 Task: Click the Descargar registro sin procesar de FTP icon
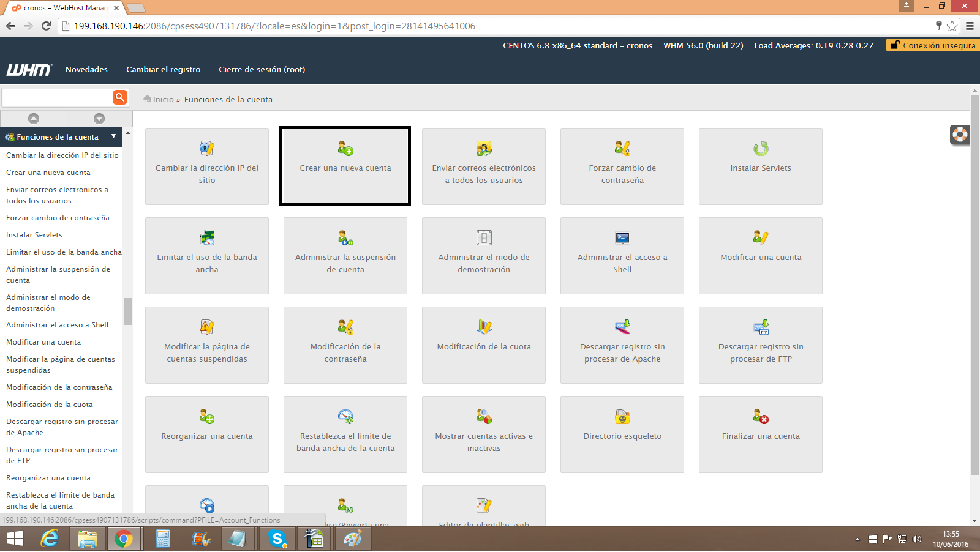[x=761, y=327]
